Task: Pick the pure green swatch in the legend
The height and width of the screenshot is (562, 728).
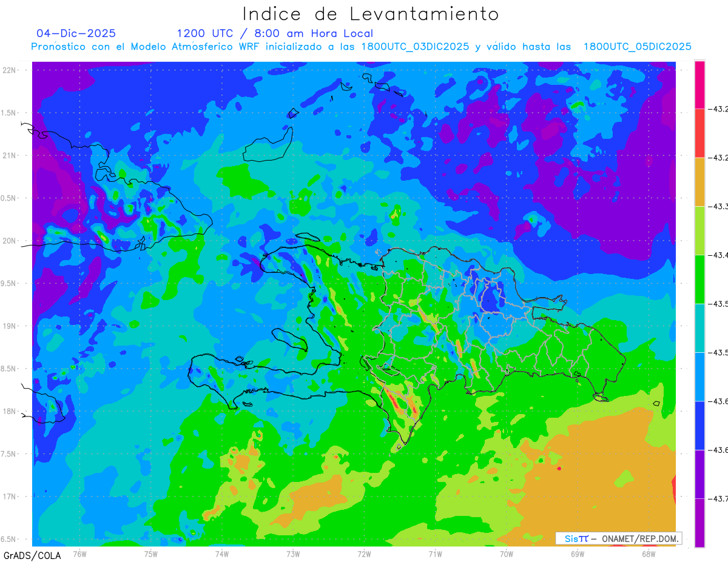Action: pos(699,279)
